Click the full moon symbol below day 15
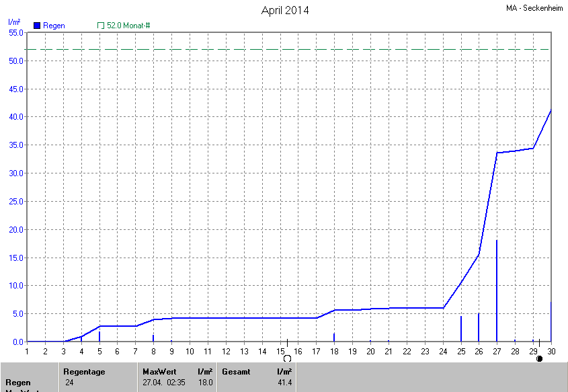Image resolution: width=568 pixels, height=392 pixels. 287,359
